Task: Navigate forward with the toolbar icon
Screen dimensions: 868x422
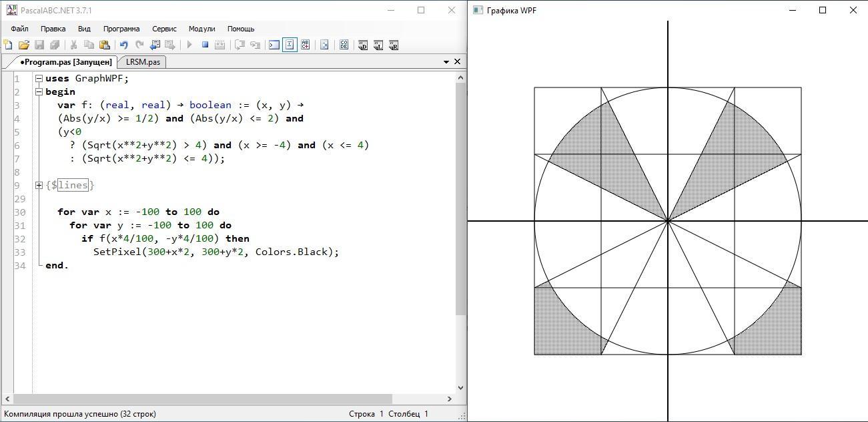Action: pos(170,45)
